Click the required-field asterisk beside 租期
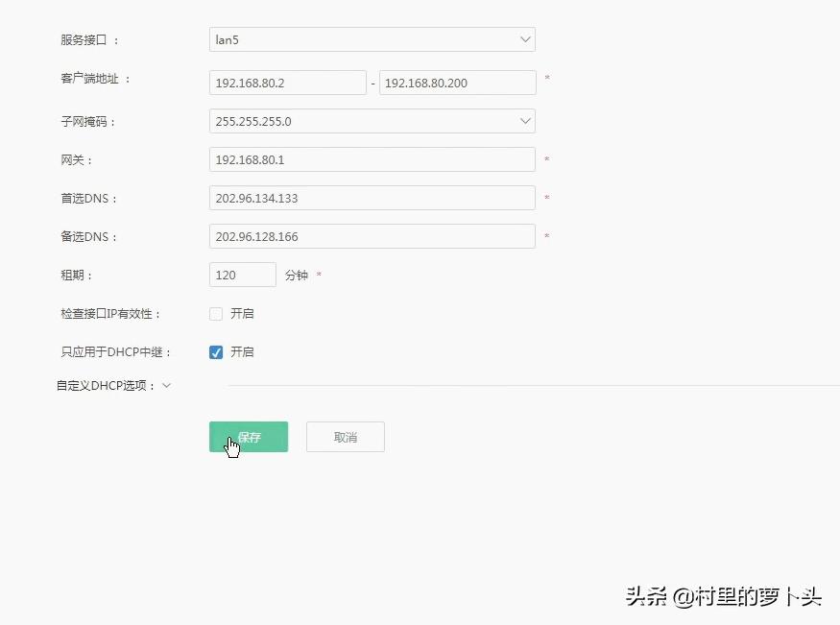Viewport: 840px width, 625px height. [318, 275]
